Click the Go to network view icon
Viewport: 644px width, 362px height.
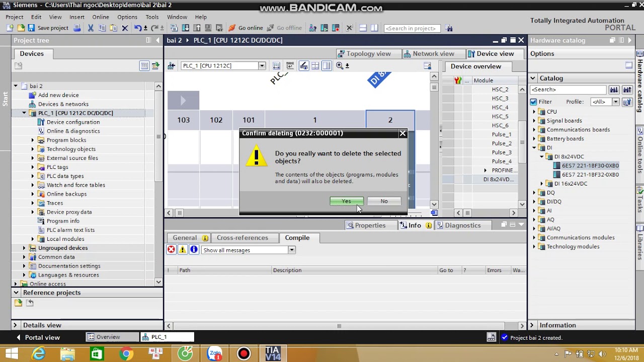click(x=172, y=65)
